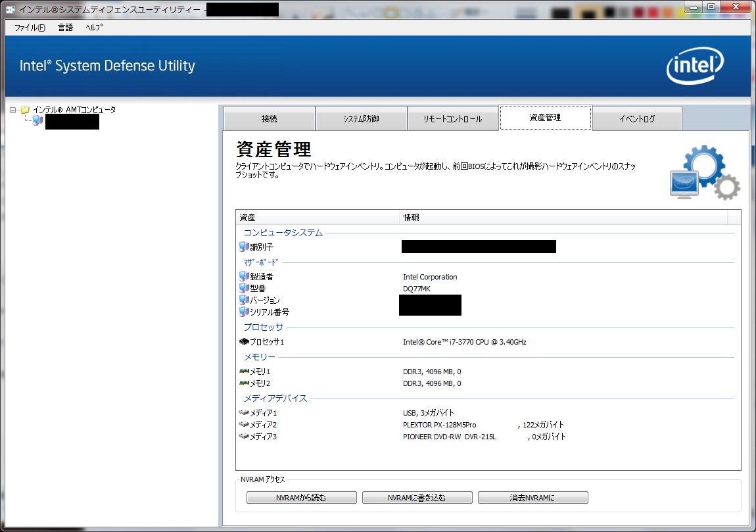756x532 pixels.
Task: Click the プロセッサ1 chip icon
Action: [244, 341]
